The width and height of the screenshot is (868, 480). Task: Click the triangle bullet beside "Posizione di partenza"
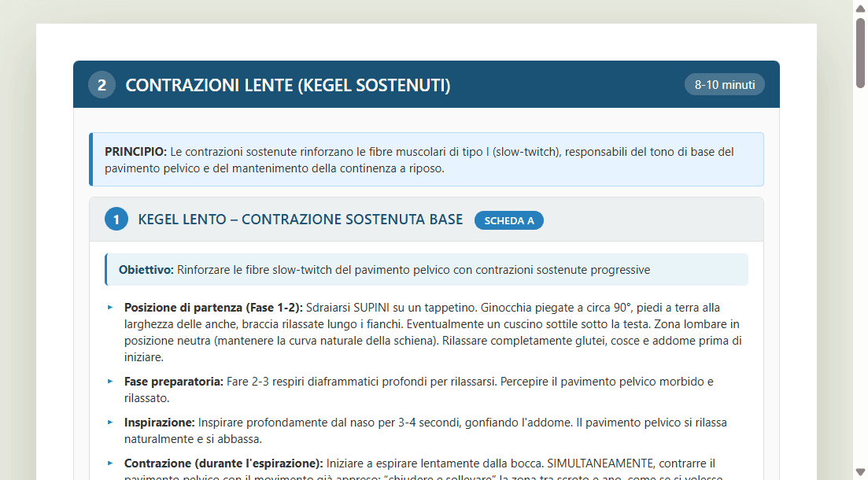tap(110, 308)
